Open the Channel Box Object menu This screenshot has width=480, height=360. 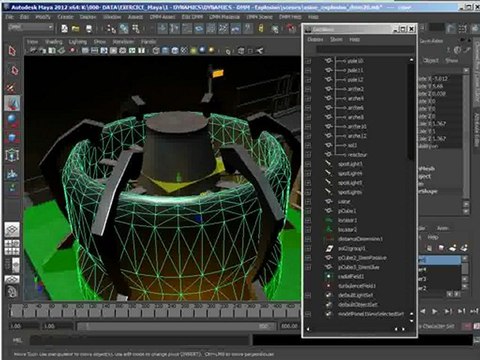click(431, 60)
